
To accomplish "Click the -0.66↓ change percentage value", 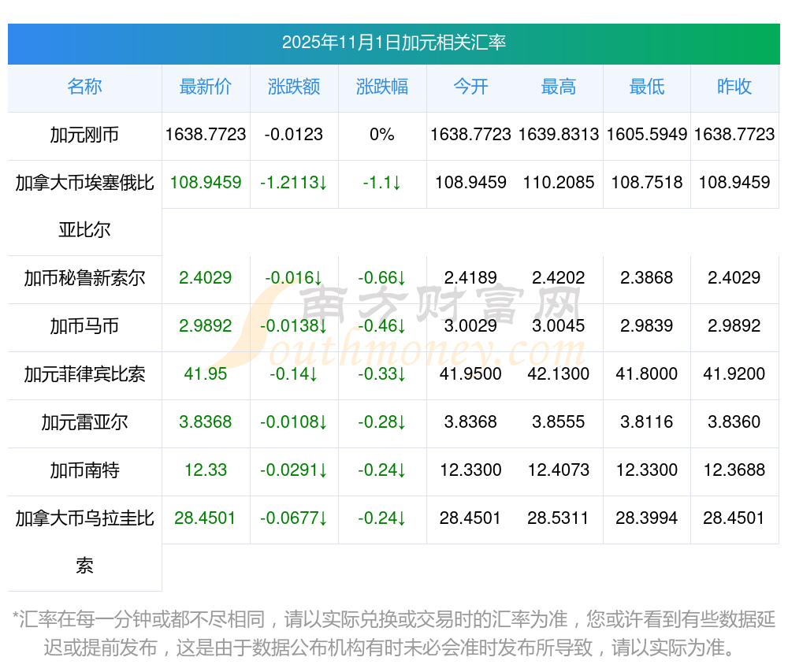I will pos(382,278).
